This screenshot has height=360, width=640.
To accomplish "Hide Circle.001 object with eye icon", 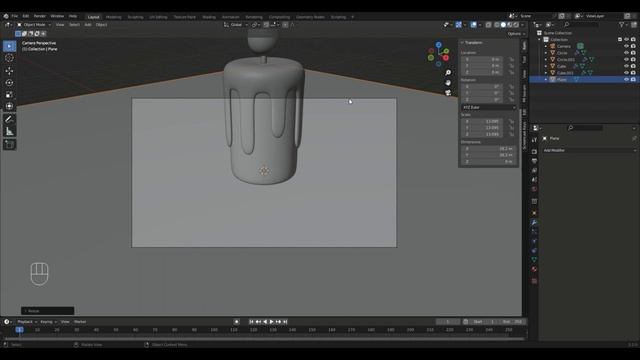I will 626,60.
